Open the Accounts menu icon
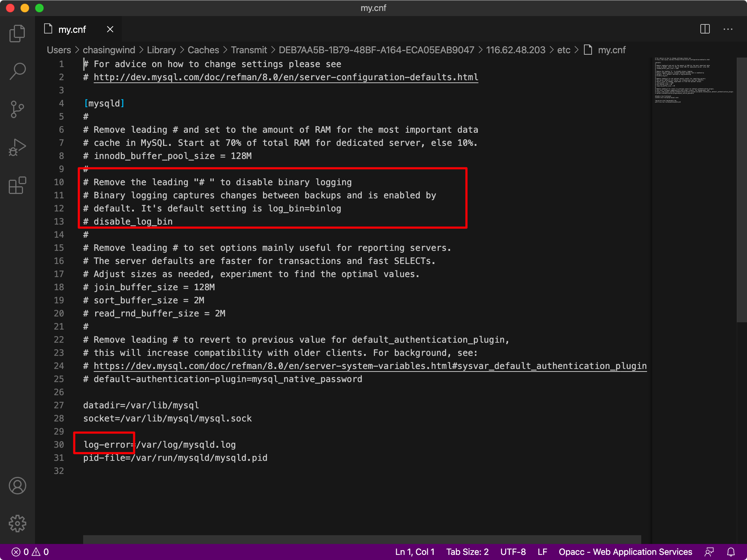 click(17, 486)
